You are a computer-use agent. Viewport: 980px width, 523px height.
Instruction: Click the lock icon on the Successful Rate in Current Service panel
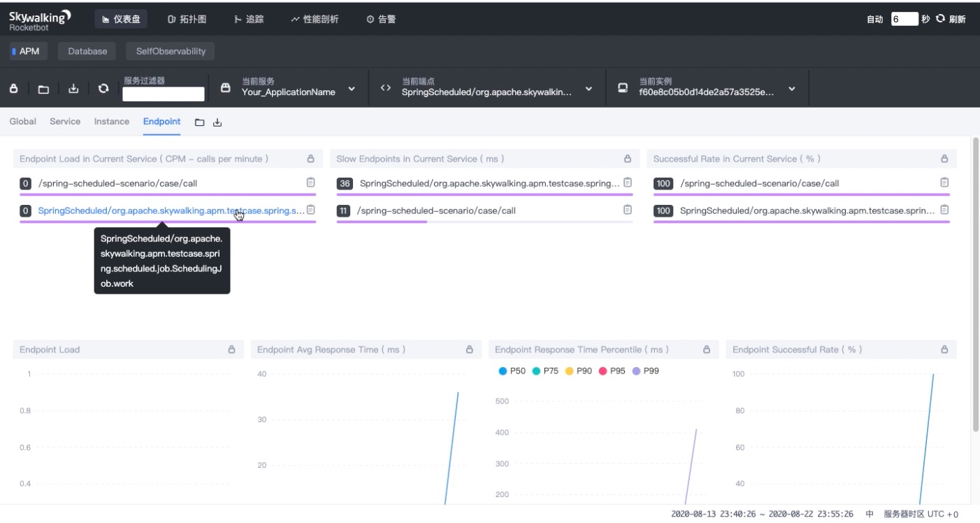[x=944, y=159]
